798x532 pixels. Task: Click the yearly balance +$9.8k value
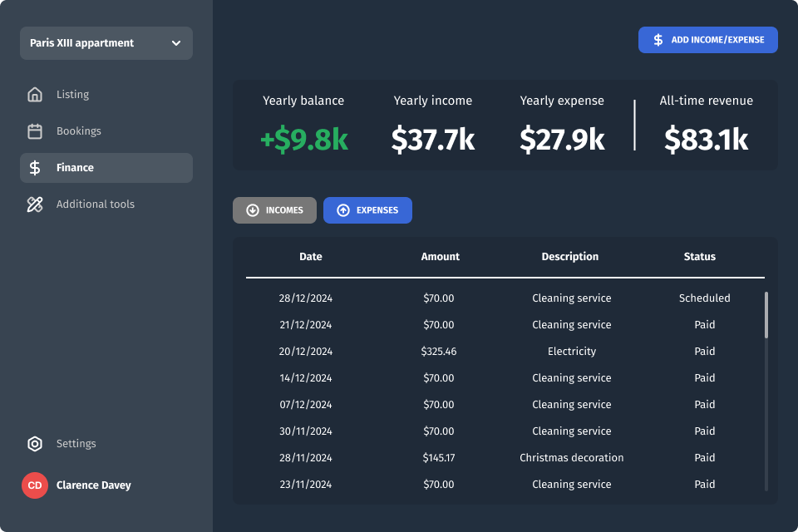[x=304, y=140]
